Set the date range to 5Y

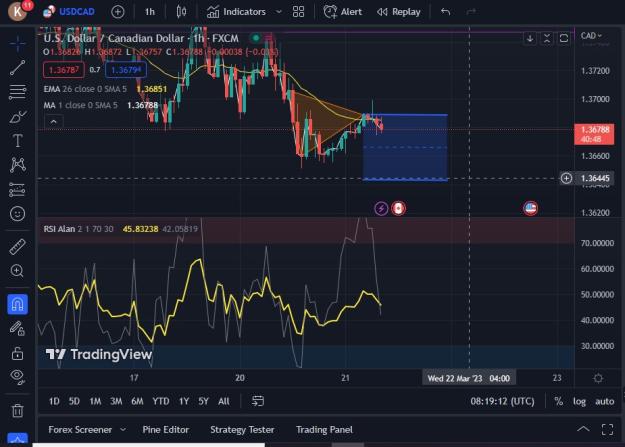tap(203, 401)
